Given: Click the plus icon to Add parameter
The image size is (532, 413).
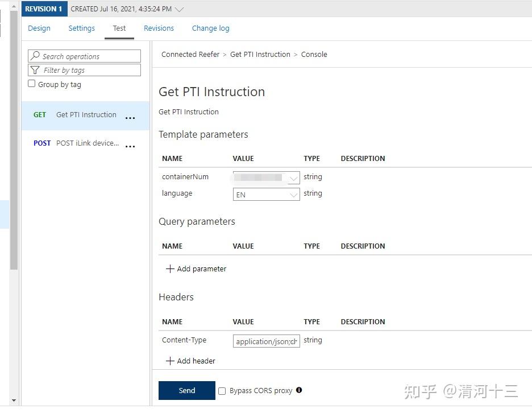Looking at the screenshot, I should pos(170,268).
